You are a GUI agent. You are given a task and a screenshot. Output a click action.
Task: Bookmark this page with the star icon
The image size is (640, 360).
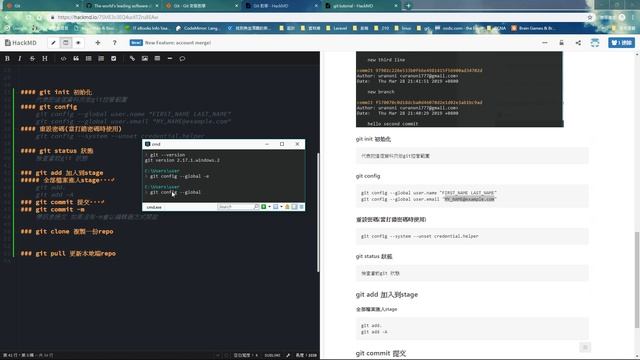590,17
